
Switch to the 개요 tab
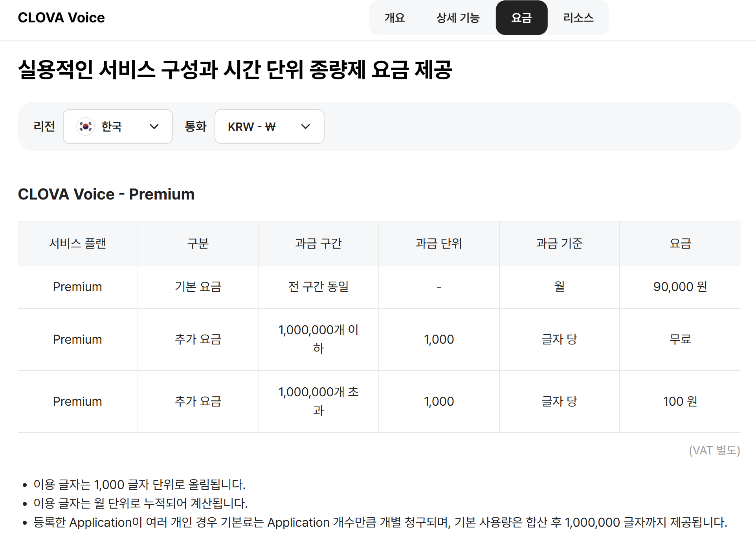395,18
